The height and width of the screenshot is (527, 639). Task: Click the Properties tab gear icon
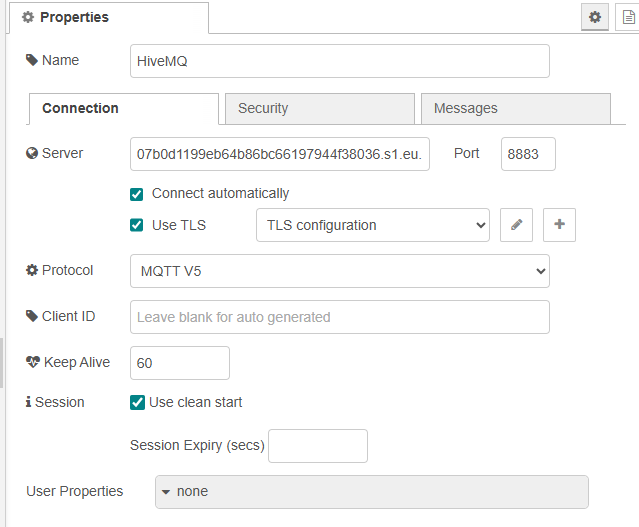point(28,17)
